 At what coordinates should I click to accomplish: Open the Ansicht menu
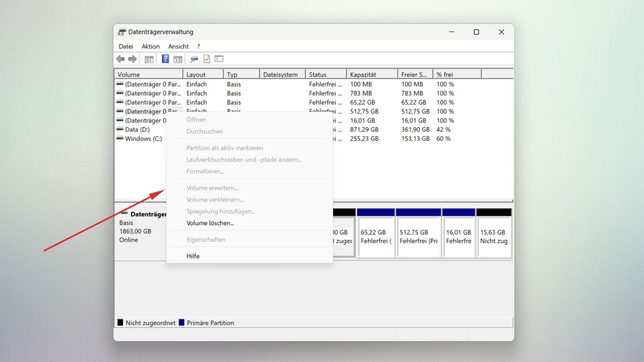[178, 46]
